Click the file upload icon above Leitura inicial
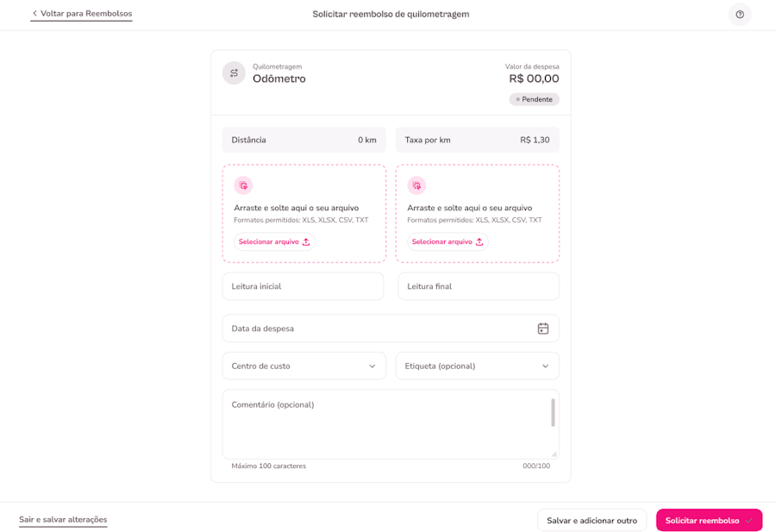The image size is (776, 532). [x=243, y=185]
